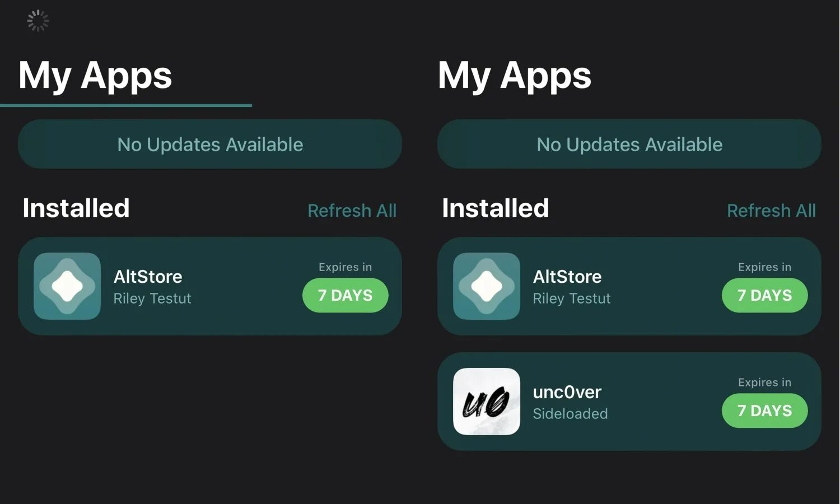
Task: Click the progress bar under left My Apps
Action: pyautogui.click(x=126, y=105)
